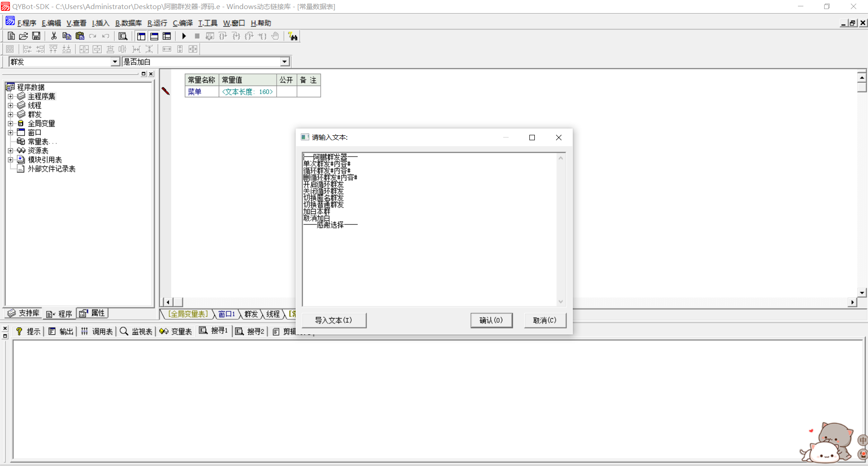
Task: Click inside the text input area
Action: click(x=429, y=262)
